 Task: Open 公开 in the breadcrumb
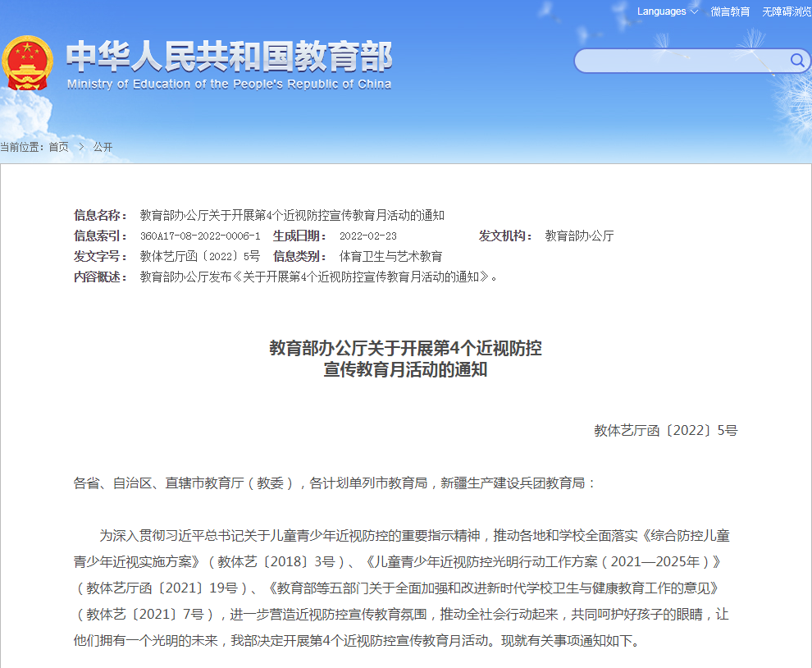103,147
